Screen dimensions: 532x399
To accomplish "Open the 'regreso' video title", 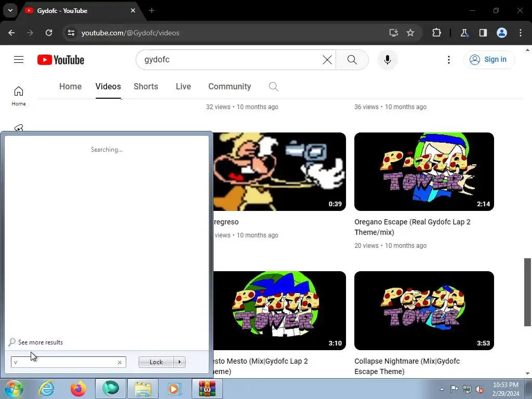I will [227, 222].
